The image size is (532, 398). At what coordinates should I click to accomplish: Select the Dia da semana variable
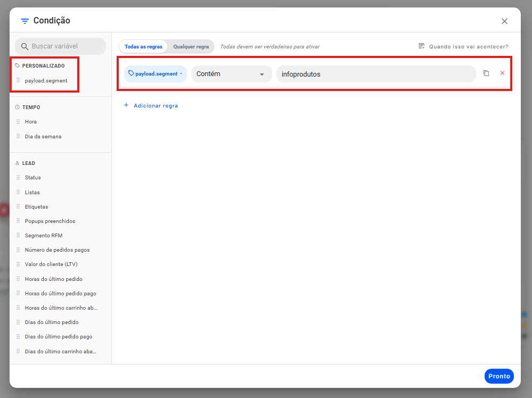(x=43, y=137)
